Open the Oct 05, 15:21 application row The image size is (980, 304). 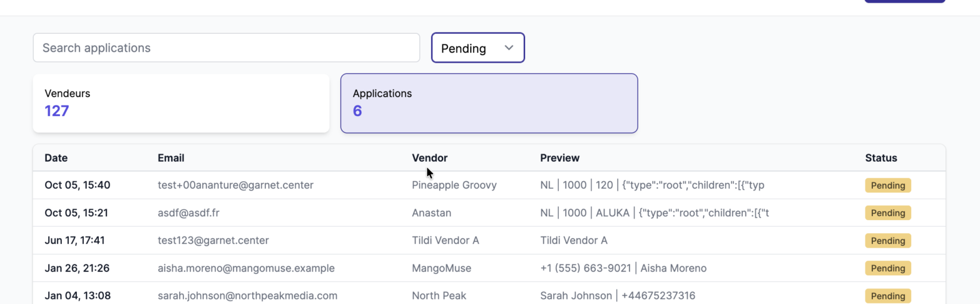(489, 212)
